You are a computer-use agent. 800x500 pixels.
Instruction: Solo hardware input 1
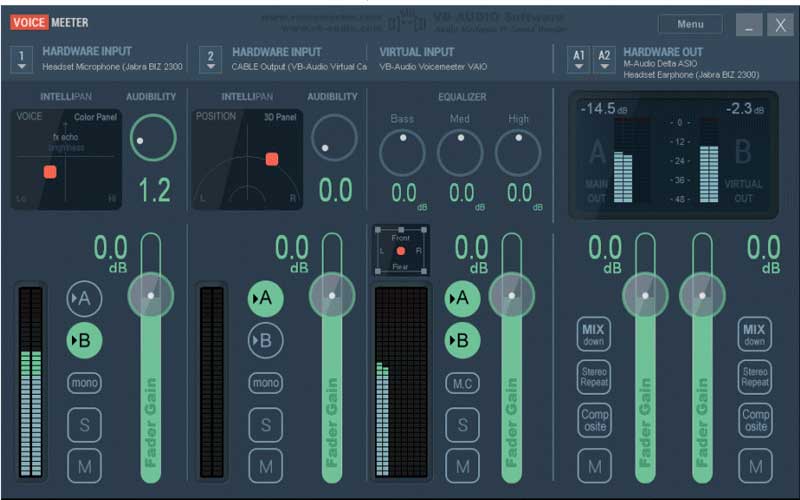coord(84,424)
